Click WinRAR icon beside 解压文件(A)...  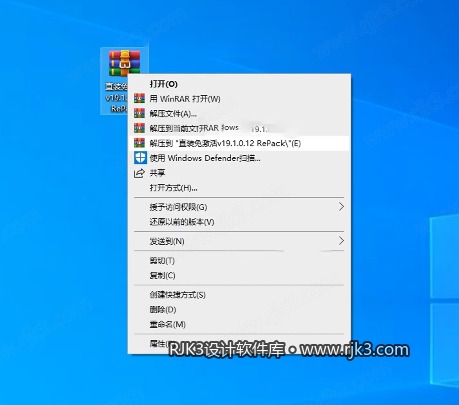pyautogui.click(x=139, y=113)
